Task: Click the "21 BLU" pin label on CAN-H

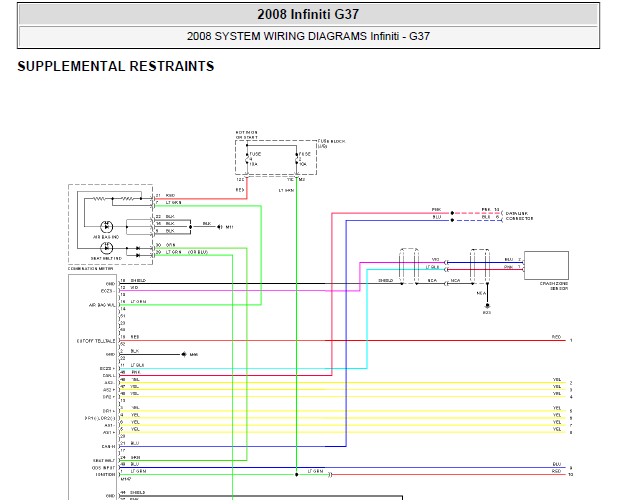Action: coord(130,443)
